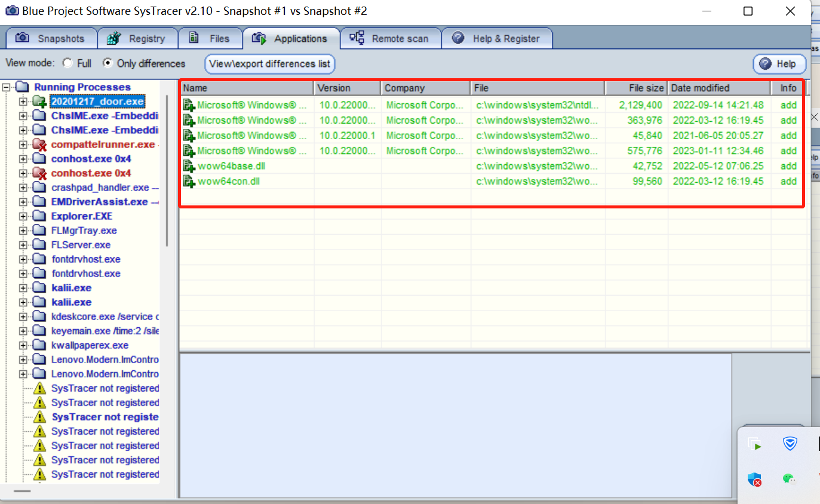Click the folder icon beside EMDriverAssist.exe
This screenshot has width=820, height=504.
click(x=39, y=202)
